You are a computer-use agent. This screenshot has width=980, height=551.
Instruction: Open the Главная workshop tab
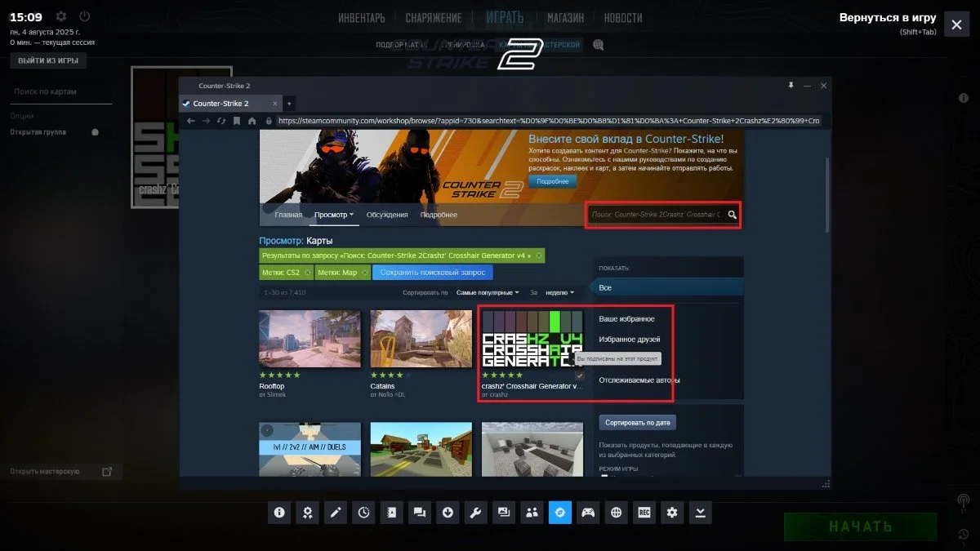288,215
